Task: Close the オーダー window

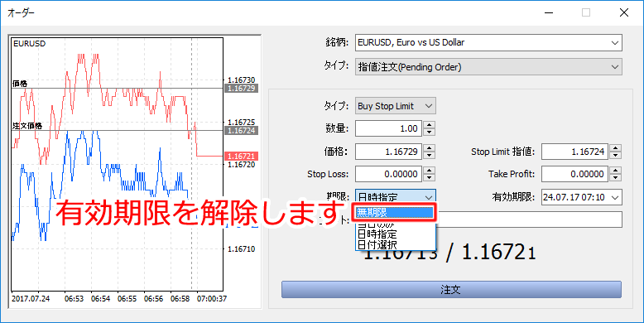Action: 624,12
